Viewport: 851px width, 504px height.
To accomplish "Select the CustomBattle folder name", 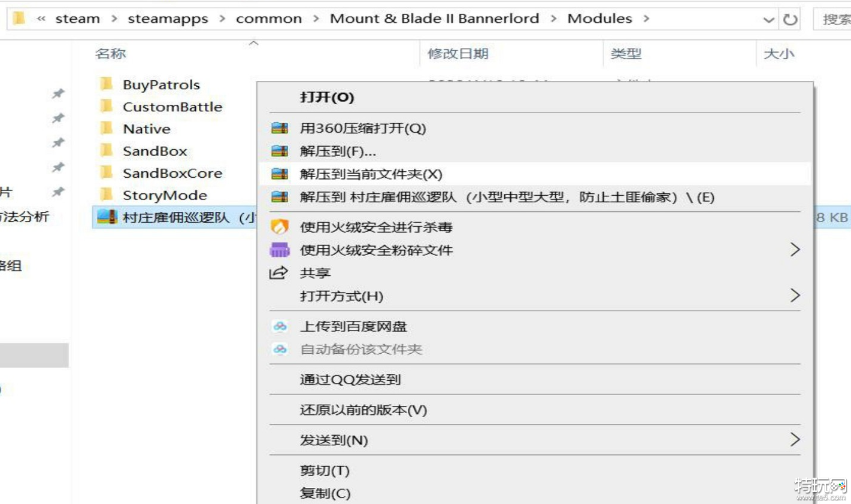I will click(x=172, y=107).
